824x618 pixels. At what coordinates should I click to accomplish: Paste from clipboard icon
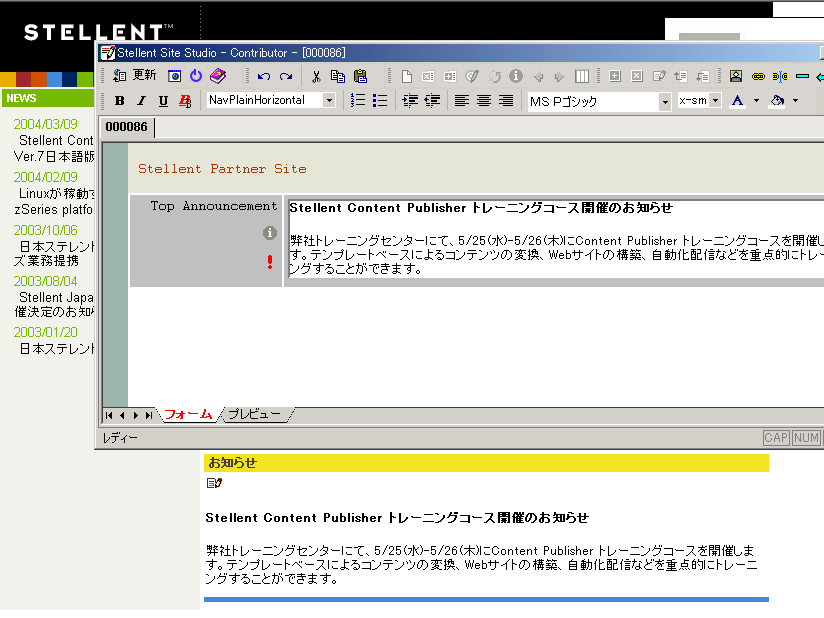(360, 76)
